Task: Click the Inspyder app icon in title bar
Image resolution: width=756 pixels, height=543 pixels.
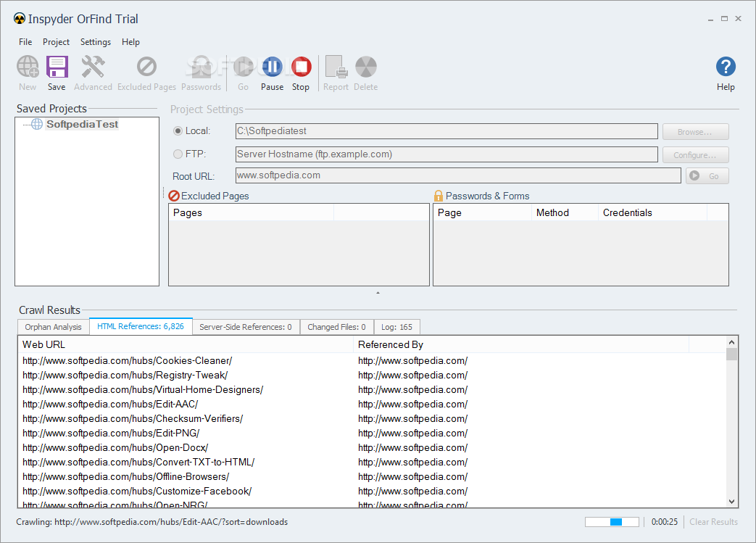Action: pos(20,19)
